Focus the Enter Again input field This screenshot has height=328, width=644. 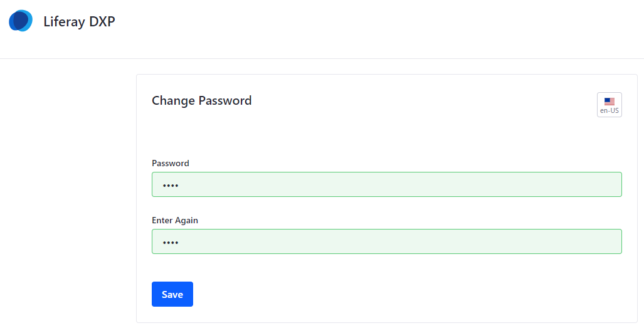click(x=386, y=241)
